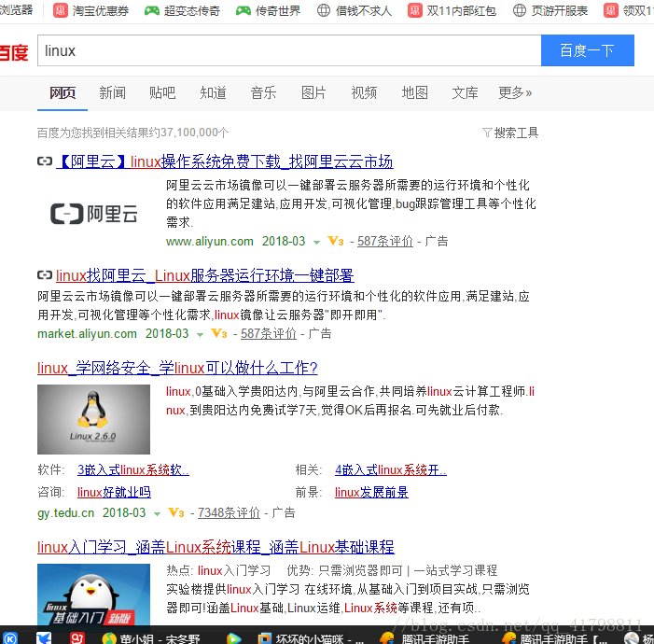
Task: Open the 超变态传奇 game bookmark
Action: coord(182,10)
